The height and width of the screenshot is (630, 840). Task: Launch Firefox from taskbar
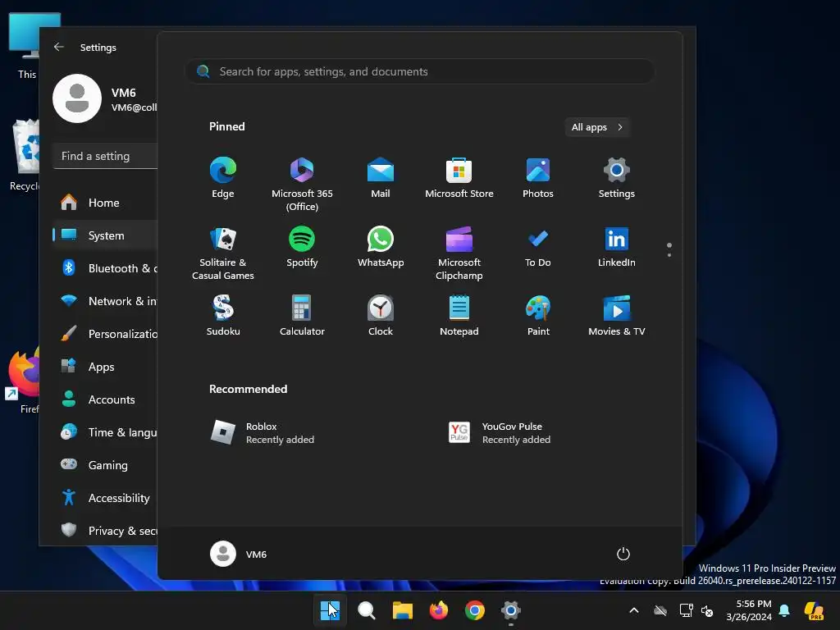439,610
